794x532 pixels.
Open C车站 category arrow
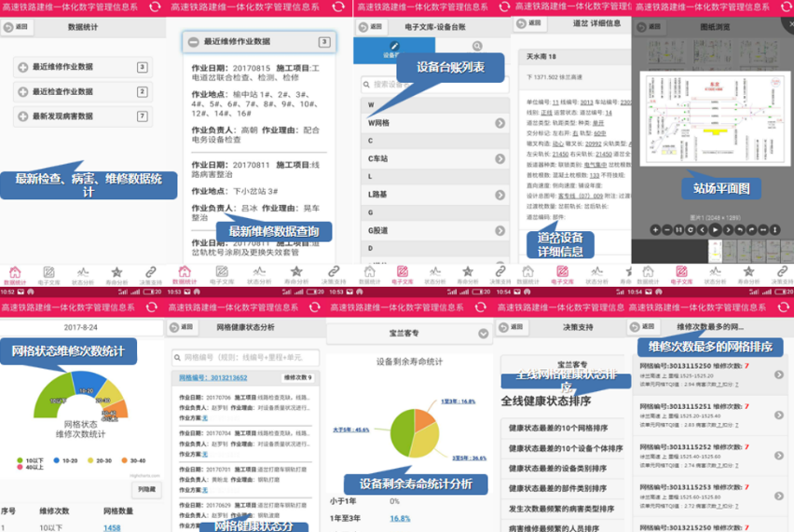tap(500, 159)
